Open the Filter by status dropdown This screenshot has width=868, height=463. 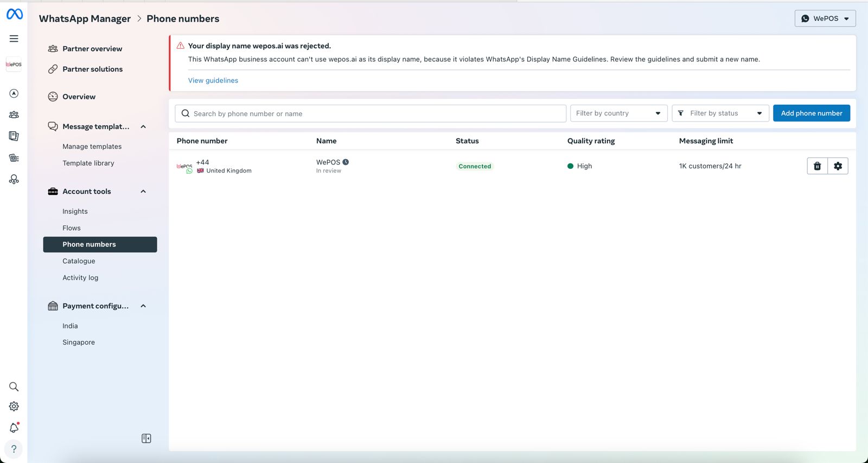click(x=720, y=113)
